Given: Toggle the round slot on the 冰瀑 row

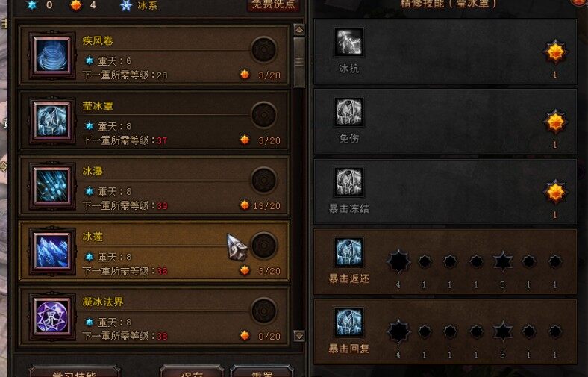Looking at the screenshot, I should coord(264,180).
